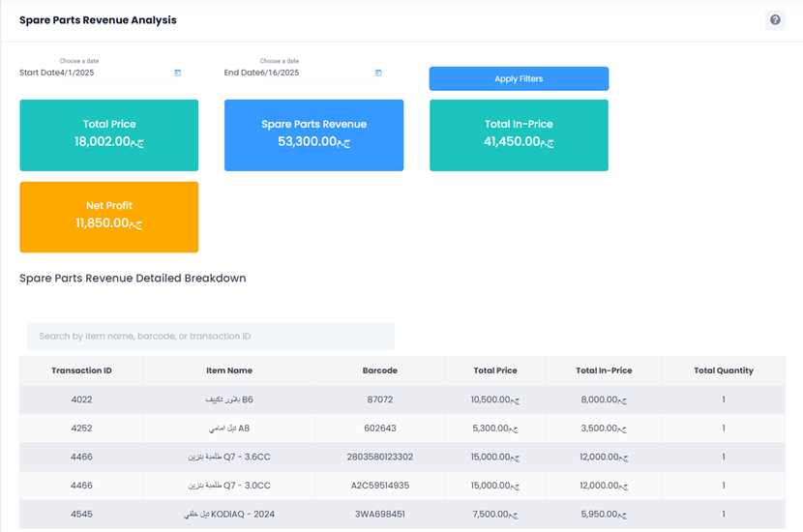Click barcode A2C59514935 cell

point(379,486)
